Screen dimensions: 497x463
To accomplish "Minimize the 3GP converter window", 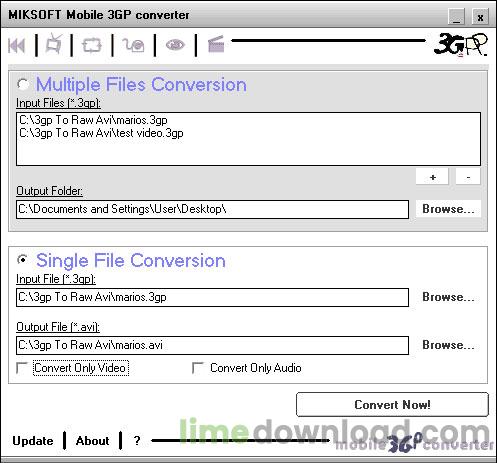I will coord(456,17).
